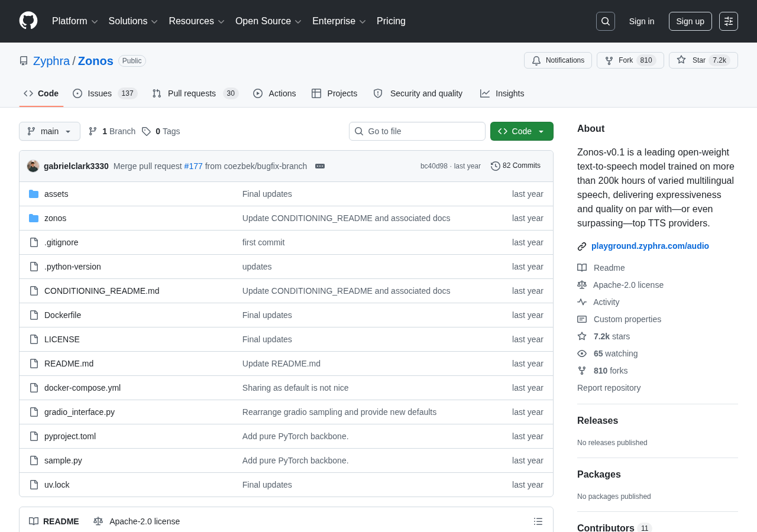Viewport: 757px width, 532px height.
Task: Fork the repository
Action: pos(630,60)
